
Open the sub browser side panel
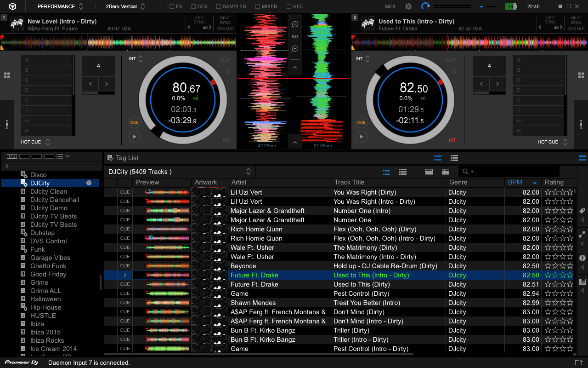tap(582, 282)
